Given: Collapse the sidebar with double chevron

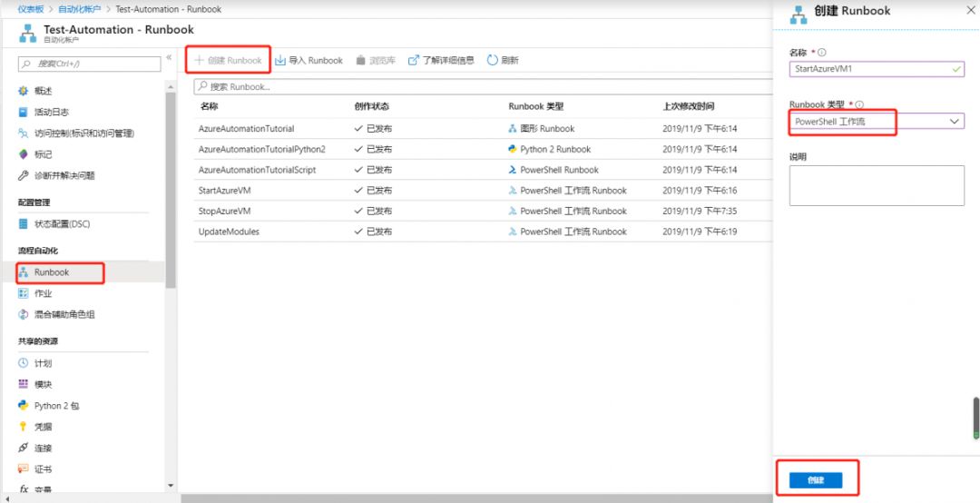Looking at the screenshot, I should click(x=169, y=57).
